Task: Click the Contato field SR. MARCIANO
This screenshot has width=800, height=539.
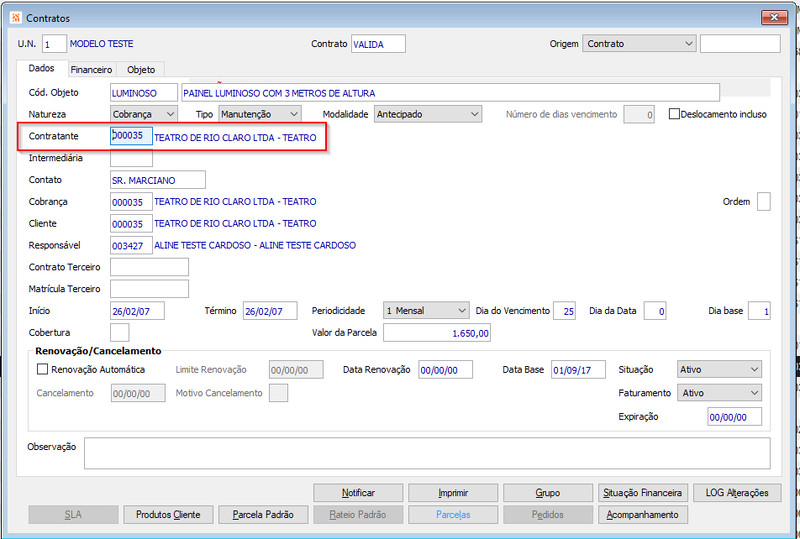Action: tap(158, 180)
